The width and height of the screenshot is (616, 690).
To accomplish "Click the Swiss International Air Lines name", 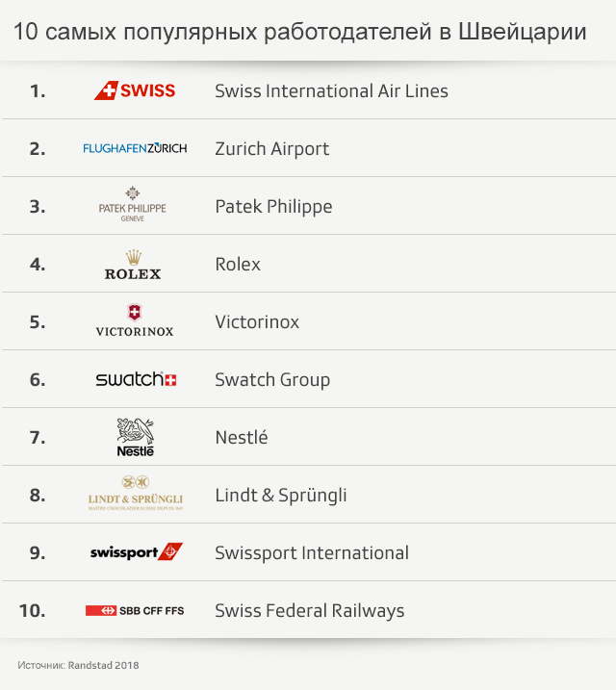I will pyautogui.click(x=331, y=91).
